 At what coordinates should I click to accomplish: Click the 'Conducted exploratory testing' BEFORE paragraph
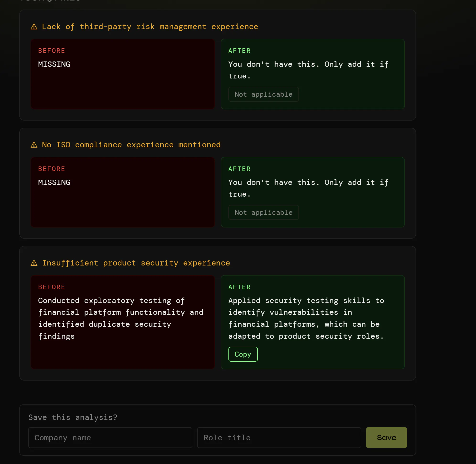[121, 318]
